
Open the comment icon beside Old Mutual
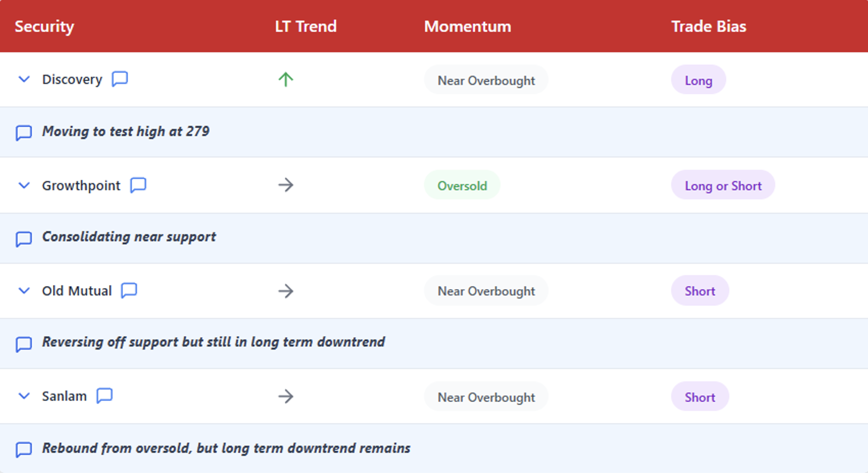[x=129, y=290]
